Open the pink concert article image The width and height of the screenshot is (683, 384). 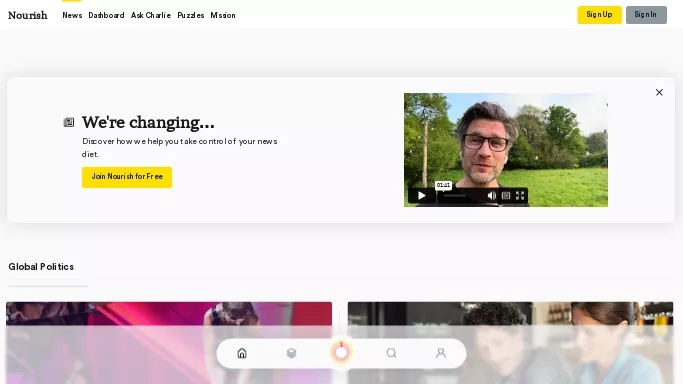[169, 343]
